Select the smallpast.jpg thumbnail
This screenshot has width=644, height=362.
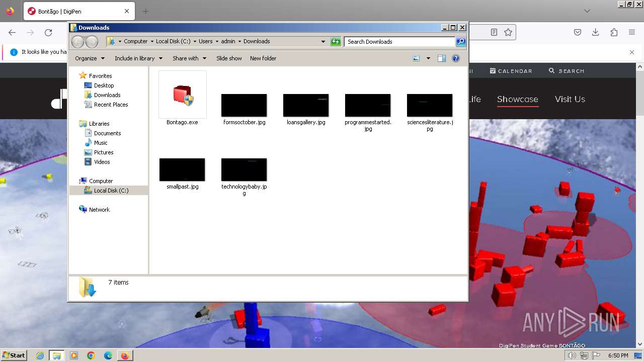click(182, 169)
